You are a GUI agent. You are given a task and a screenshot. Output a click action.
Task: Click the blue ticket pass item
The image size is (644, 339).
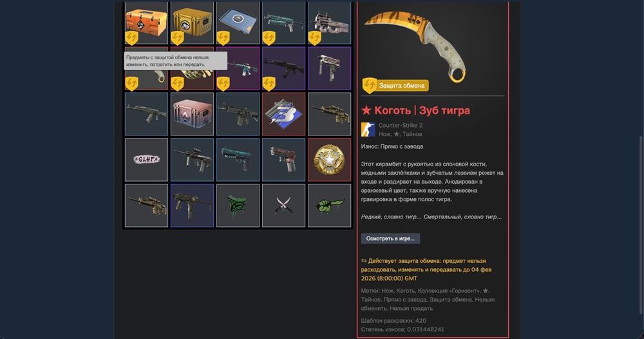238,23
